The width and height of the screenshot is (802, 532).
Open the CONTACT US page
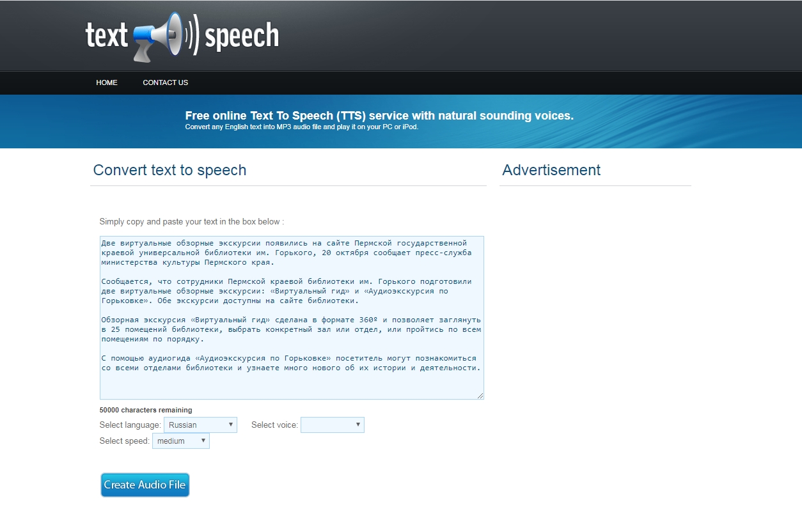pyautogui.click(x=165, y=82)
